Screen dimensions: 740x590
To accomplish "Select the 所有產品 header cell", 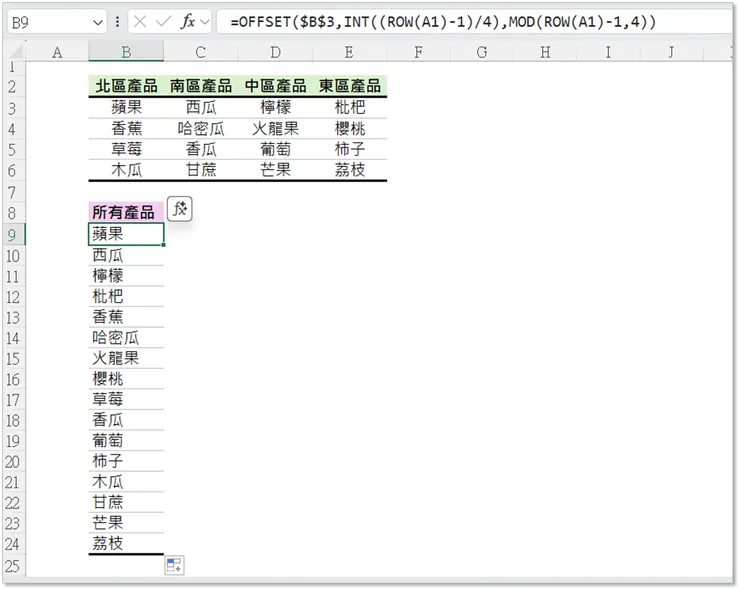I will [x=126, y=212].
